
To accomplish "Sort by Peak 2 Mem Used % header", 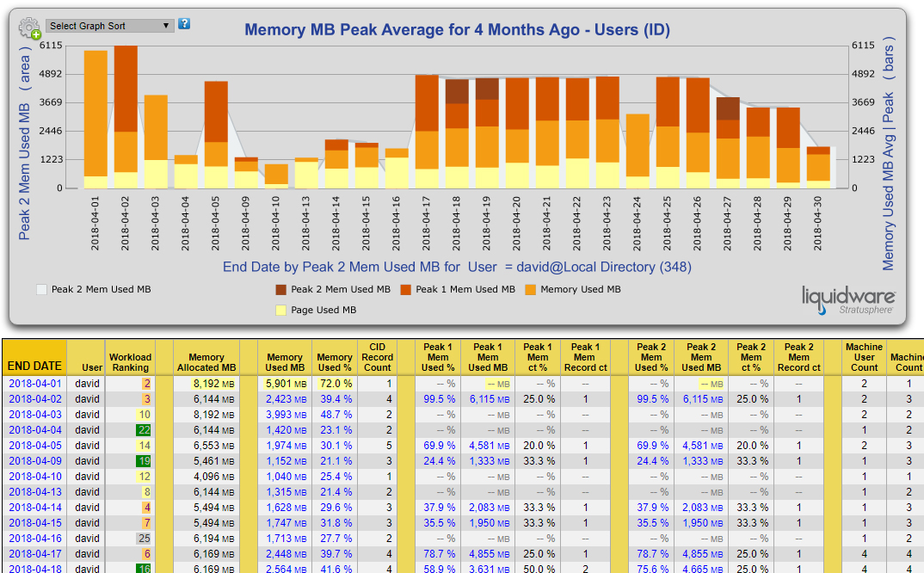I will [x=651, y=357].
